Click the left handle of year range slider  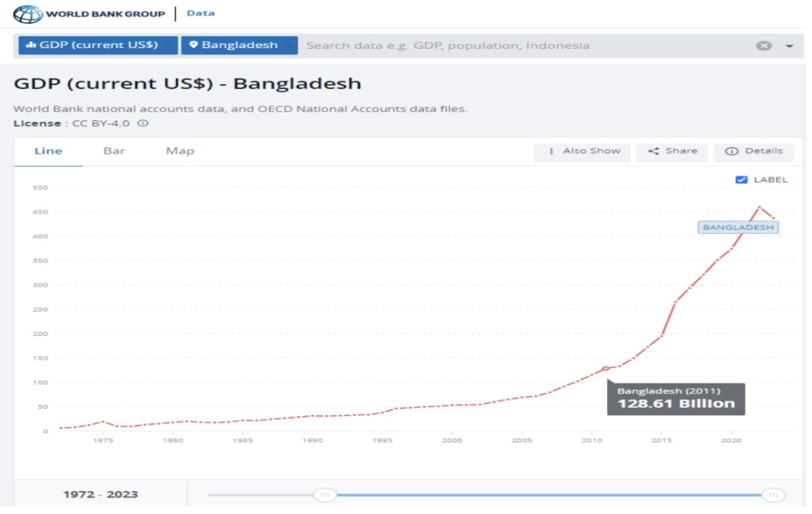click(325, 495)
